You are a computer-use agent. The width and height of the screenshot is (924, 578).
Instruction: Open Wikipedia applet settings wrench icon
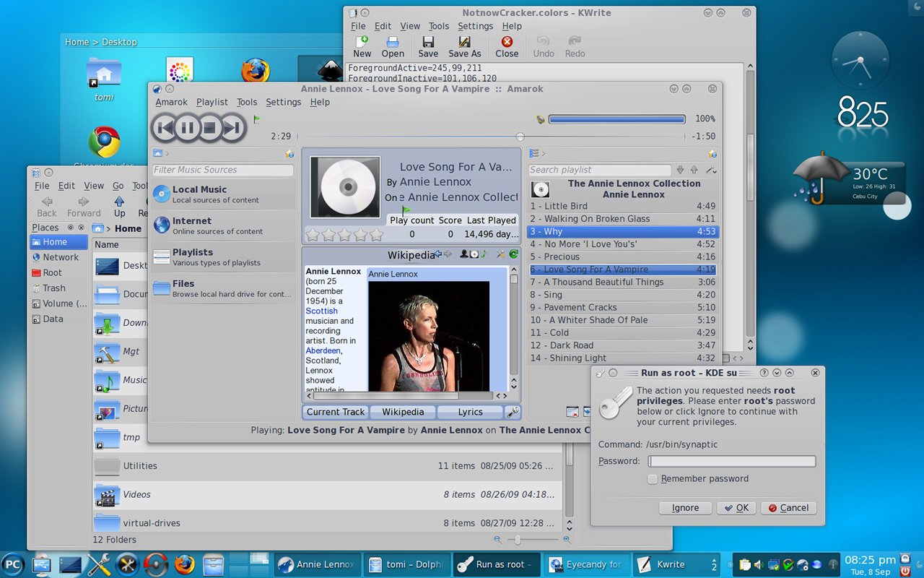pos(501,254)
